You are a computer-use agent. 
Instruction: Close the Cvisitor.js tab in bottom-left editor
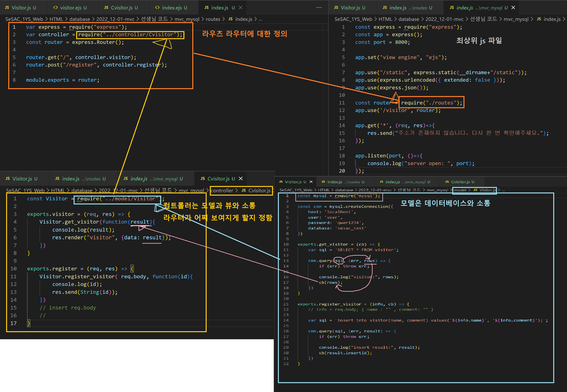click(x=241, y=178)
